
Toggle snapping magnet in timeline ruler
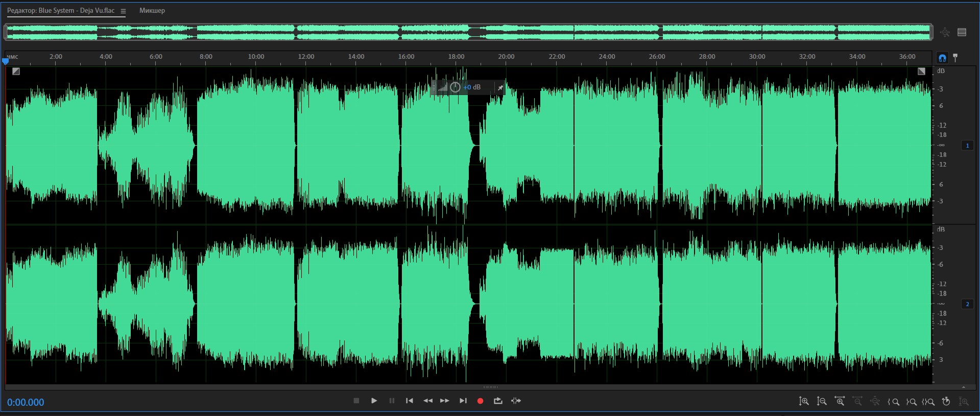click(x=942, y=58)
